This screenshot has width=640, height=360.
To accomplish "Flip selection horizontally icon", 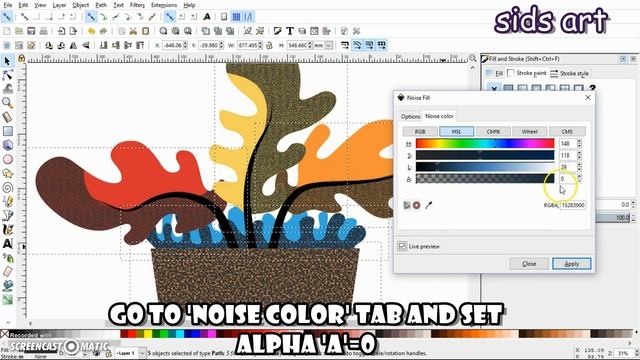I will point(73,45).
